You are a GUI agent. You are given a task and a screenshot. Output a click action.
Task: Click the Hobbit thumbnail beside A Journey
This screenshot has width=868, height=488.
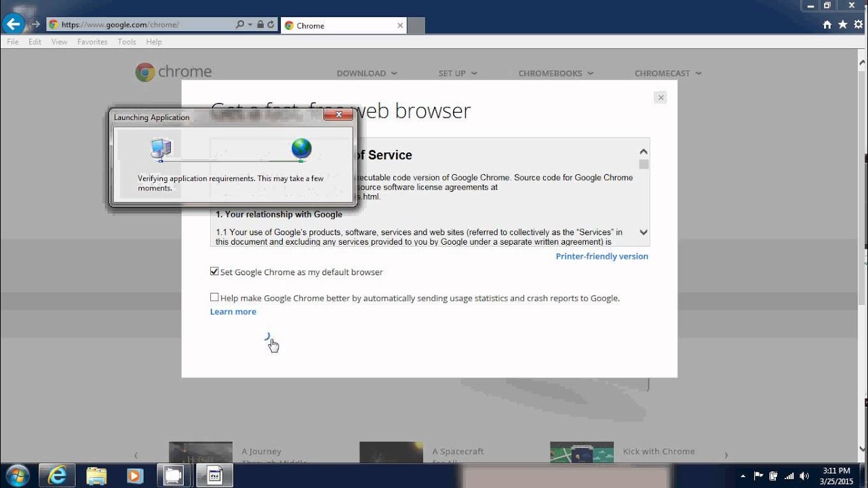[x=201, y=453]
